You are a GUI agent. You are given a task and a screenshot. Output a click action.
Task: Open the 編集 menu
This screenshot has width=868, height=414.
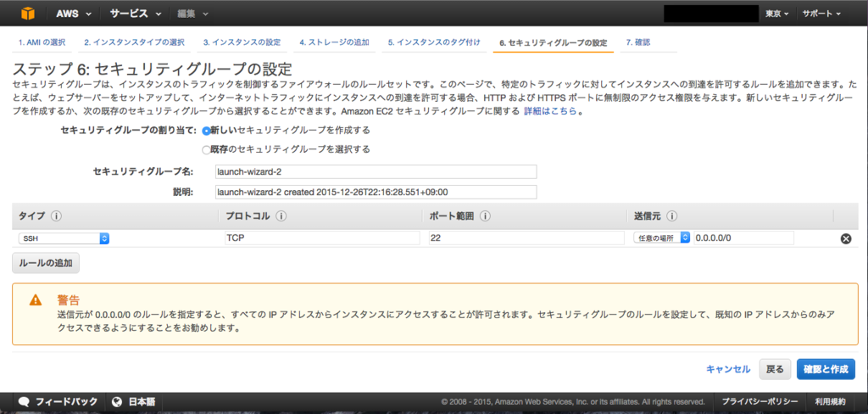192,14
